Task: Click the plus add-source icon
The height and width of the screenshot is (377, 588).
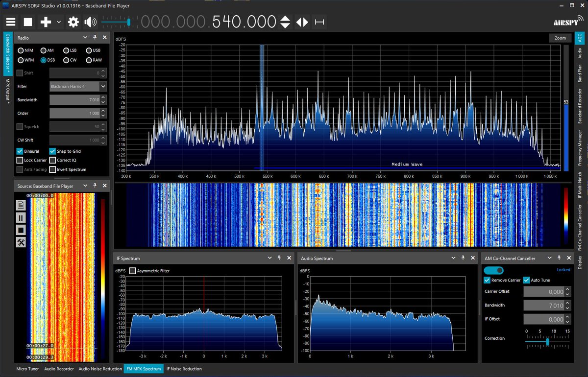Action: pos(46,22)
